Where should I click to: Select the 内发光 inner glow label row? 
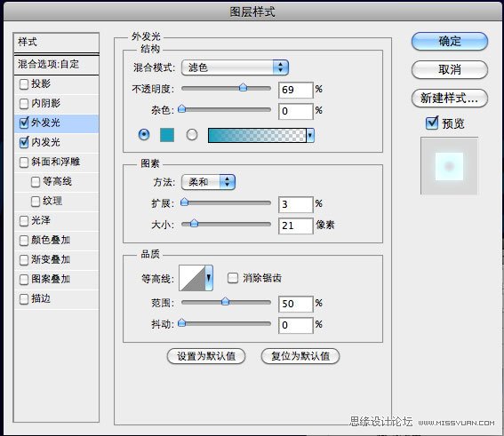56,143
